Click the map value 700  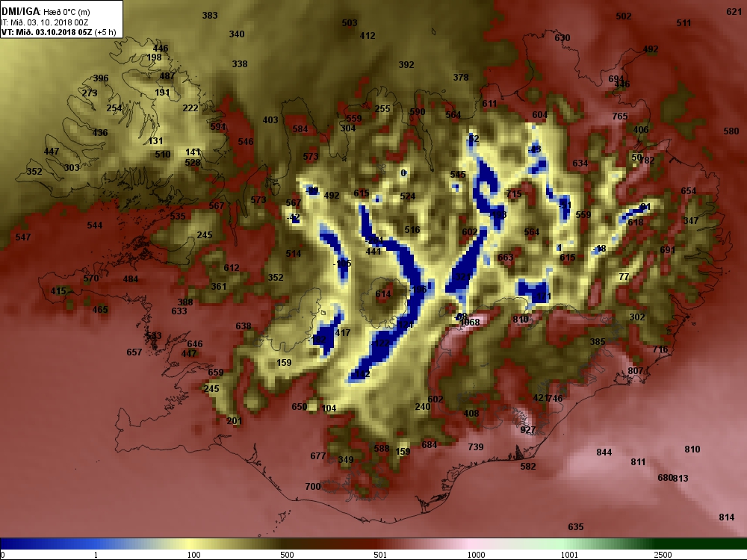click(313, 487)
